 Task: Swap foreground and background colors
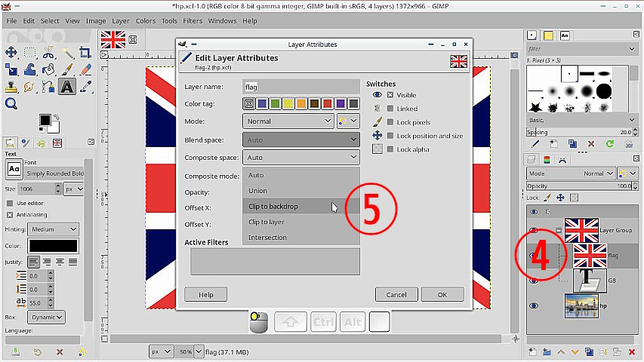(x=57, y=117)
